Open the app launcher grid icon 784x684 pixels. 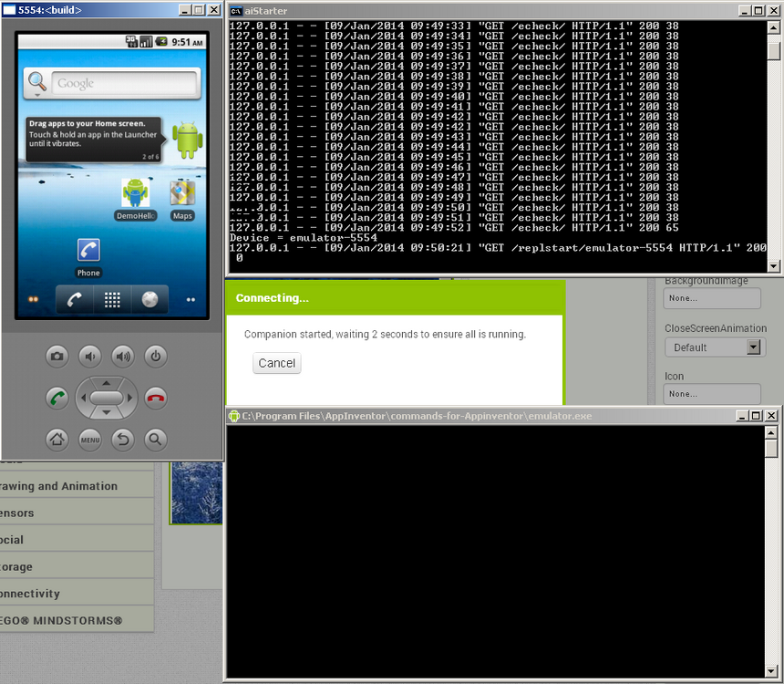point(112,299)
